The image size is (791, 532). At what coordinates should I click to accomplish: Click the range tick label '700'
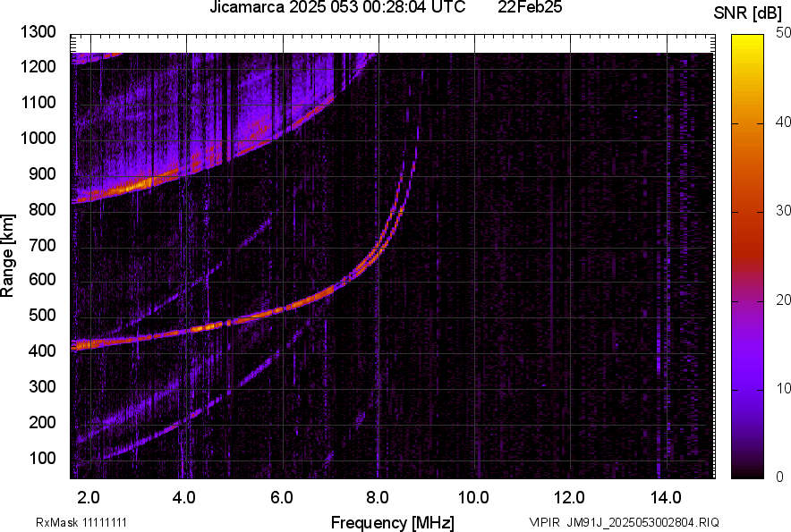point(42,245)
